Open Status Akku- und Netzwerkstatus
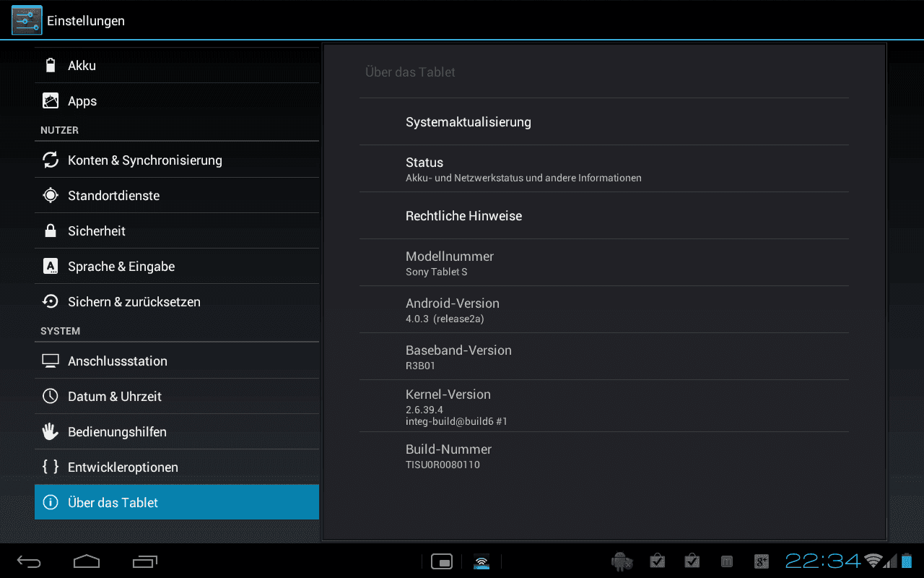 coord(604,169)
